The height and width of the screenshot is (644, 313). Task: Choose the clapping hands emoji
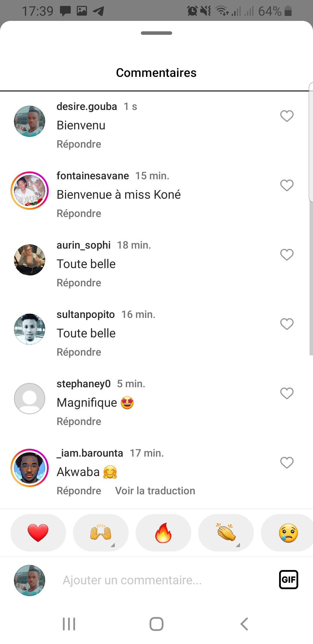coord(226,533)
